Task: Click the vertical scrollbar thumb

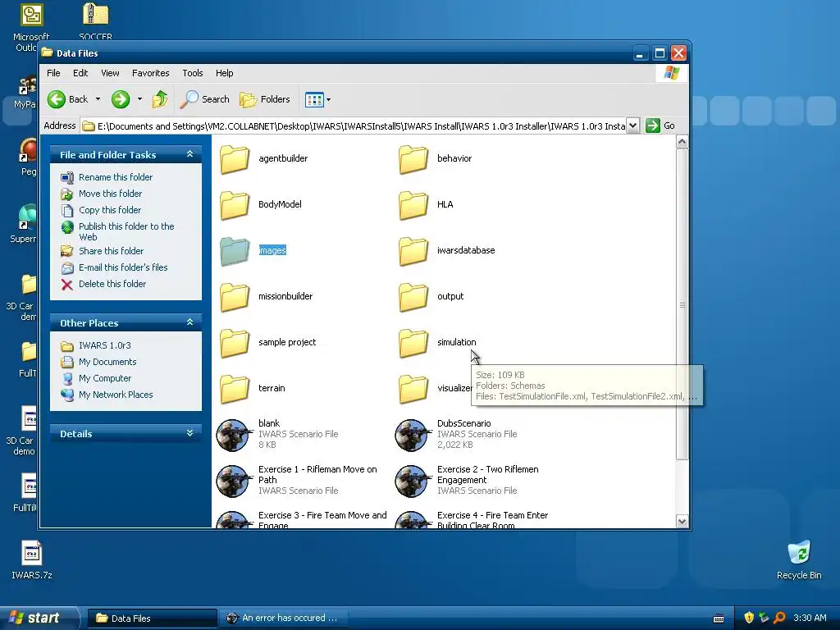Action: coord(682,304)
